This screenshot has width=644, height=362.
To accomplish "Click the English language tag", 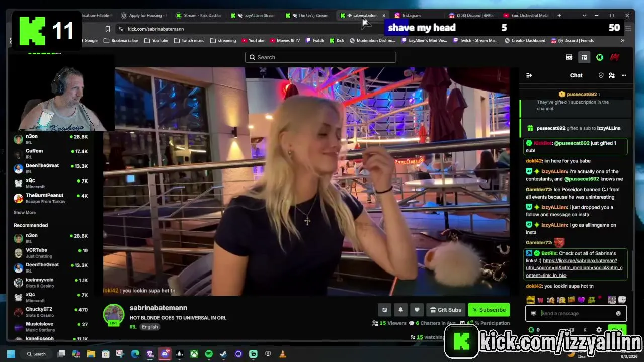I will tap(150, 327).
